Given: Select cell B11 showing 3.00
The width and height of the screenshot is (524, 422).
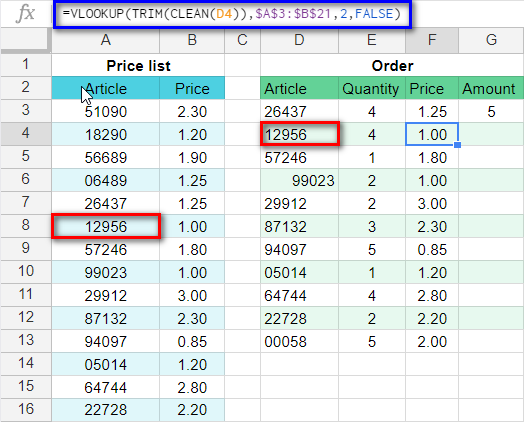Looking at the screenshot, I should click(x=192, y=295).
